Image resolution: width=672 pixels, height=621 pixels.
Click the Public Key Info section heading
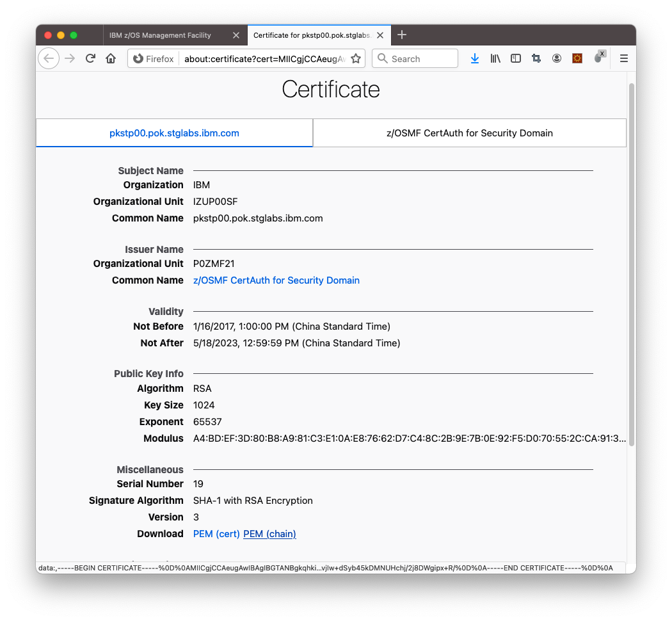pos(148,374)
